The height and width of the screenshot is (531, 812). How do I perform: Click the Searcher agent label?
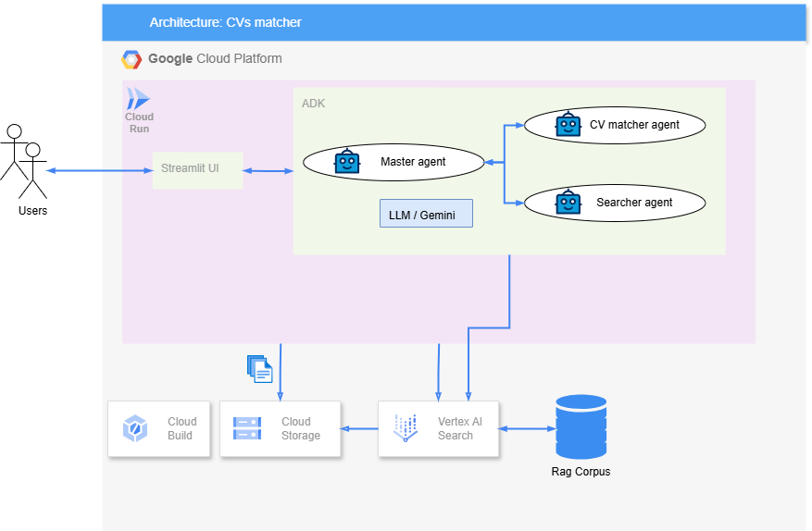tap(634, 203)
